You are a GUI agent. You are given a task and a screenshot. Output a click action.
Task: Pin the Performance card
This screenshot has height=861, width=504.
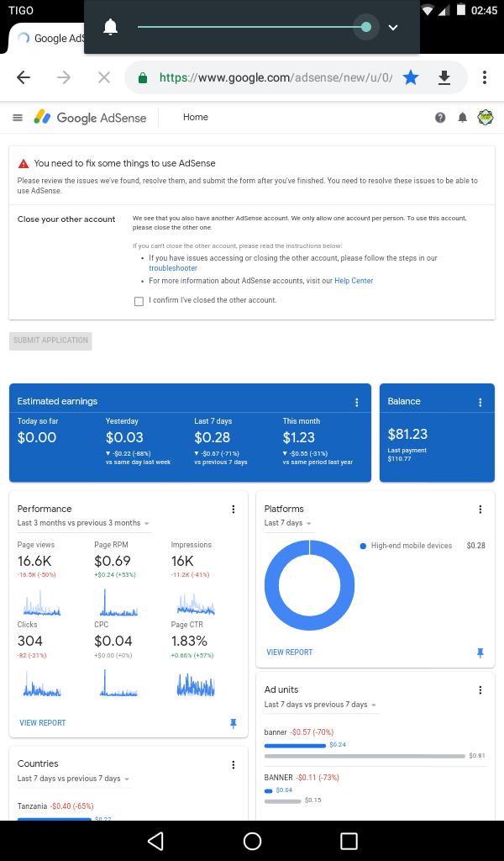[233, 724]
